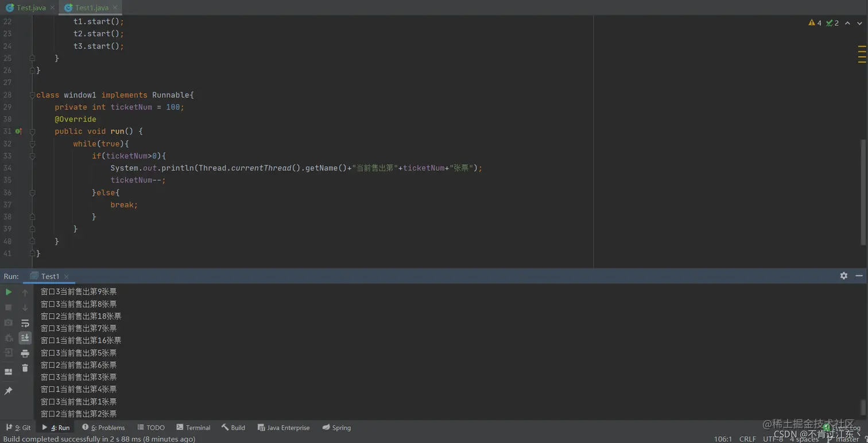
Task: Jump to previous highlighted error arrow
Action: tap(847, 23)
